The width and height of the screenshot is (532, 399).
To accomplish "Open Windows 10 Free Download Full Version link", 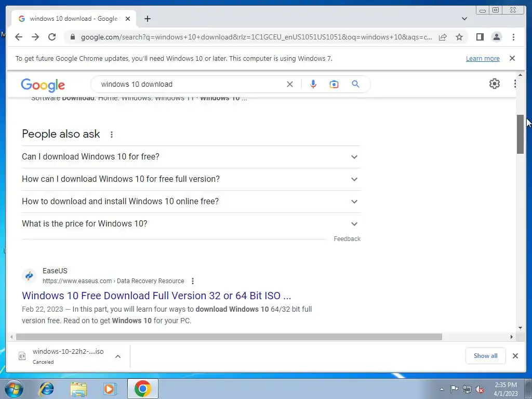I will pos(156,296).
